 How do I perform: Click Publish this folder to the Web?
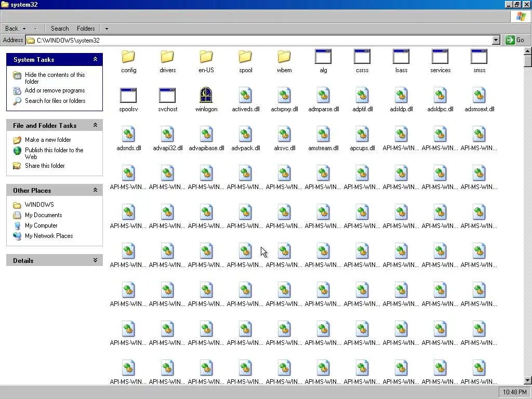54,153
